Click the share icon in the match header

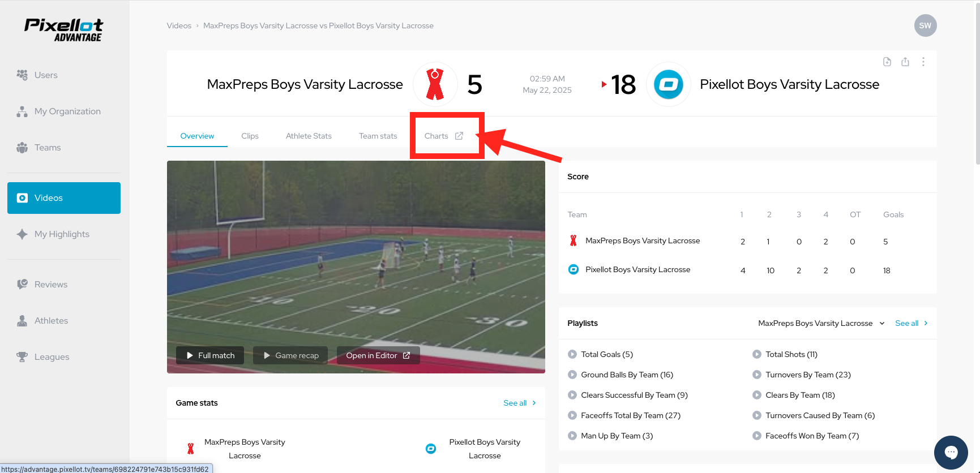(x=905, y=62)
